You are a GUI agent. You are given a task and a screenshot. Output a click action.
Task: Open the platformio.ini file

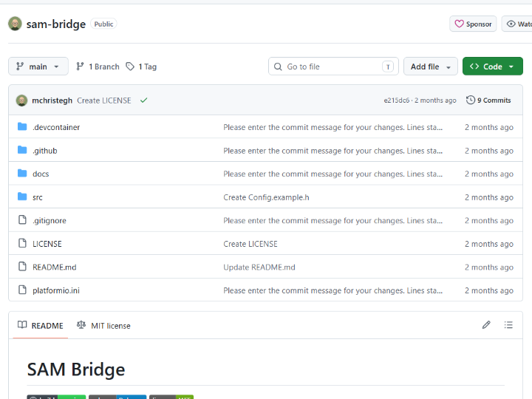56,290
